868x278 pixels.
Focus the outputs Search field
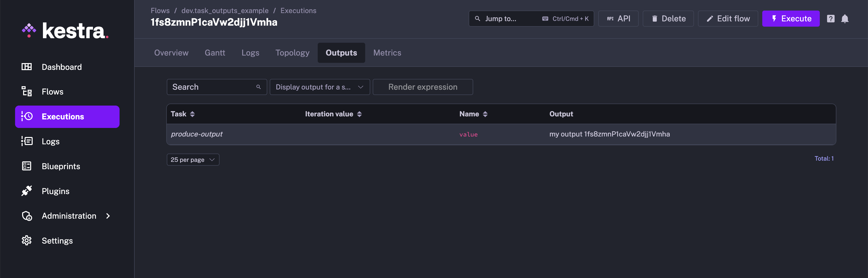pos(217,87)
